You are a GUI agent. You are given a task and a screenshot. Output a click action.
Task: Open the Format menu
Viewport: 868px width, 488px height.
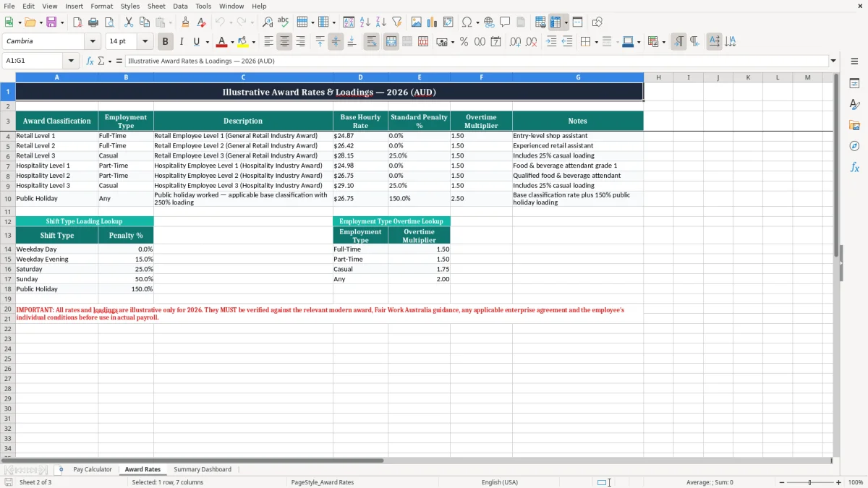click(x=101, y=6)
